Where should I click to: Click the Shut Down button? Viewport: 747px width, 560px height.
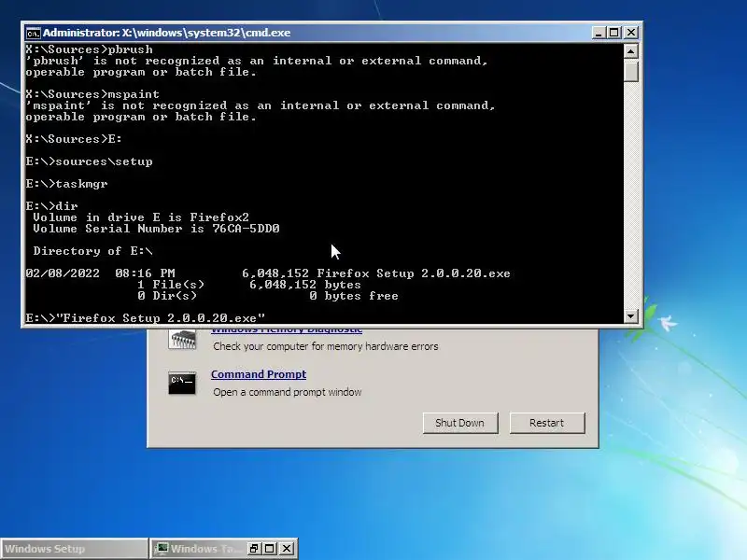(x=460, y=423)
